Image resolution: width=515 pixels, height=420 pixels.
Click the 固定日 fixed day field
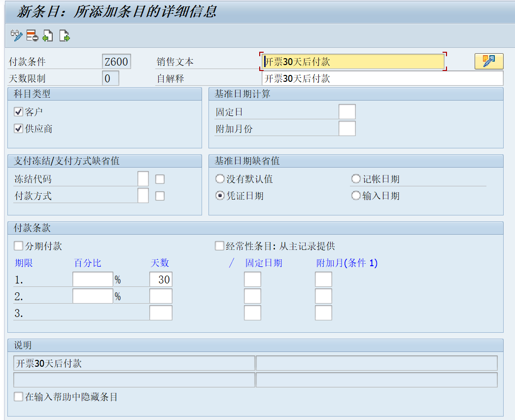(x=347, y=111)
